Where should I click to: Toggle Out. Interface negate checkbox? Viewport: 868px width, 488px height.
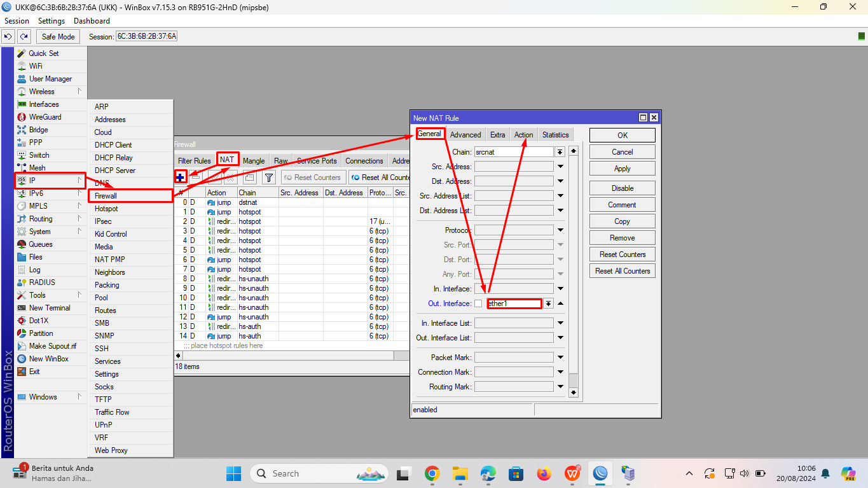478,303
